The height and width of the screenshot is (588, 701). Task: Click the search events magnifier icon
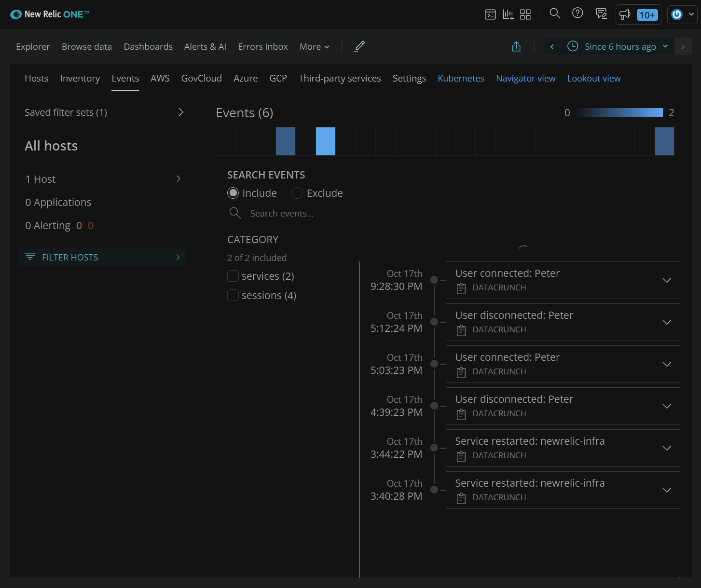235,213
